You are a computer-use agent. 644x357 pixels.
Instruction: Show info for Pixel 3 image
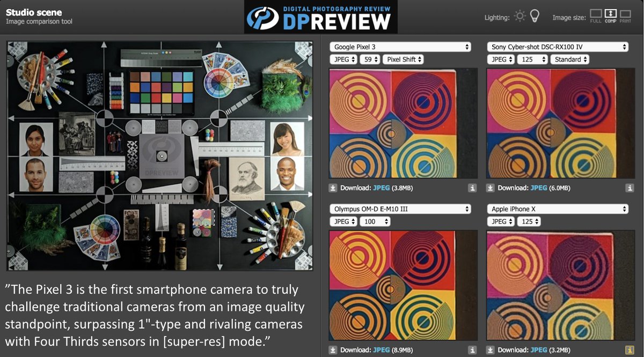(x=472, y=188)
